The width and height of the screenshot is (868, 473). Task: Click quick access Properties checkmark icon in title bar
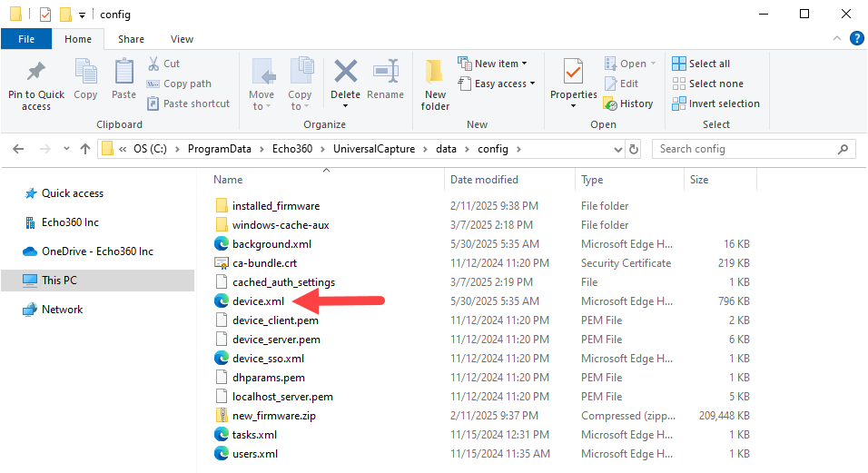[45, 15]
